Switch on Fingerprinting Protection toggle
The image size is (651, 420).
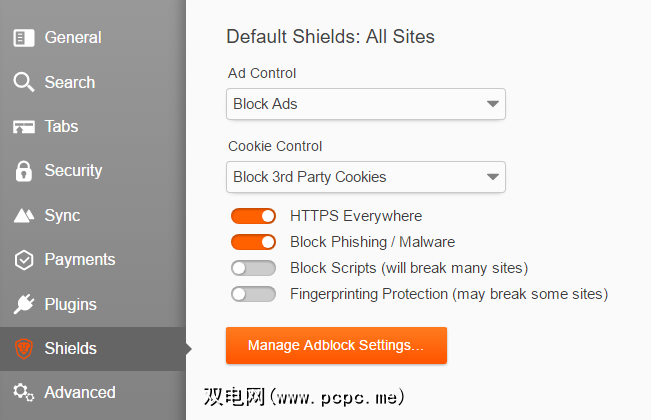pyautogui.click(x=253, y=294)
